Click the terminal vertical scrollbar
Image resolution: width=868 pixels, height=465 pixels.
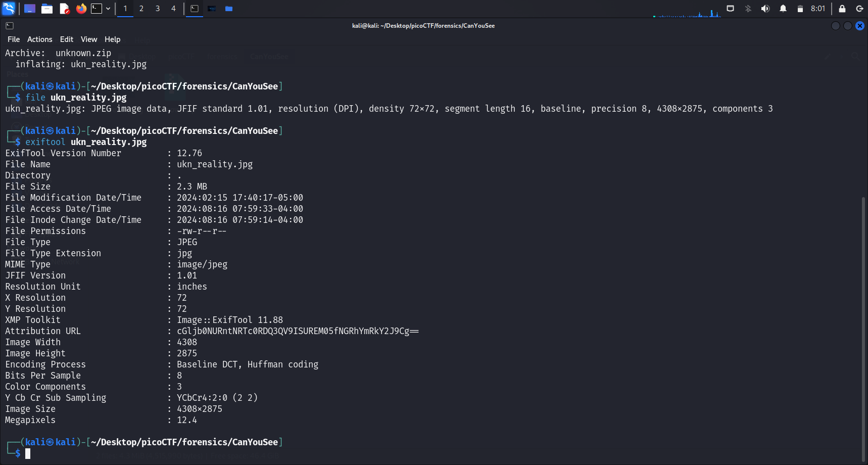click(863, 329)
